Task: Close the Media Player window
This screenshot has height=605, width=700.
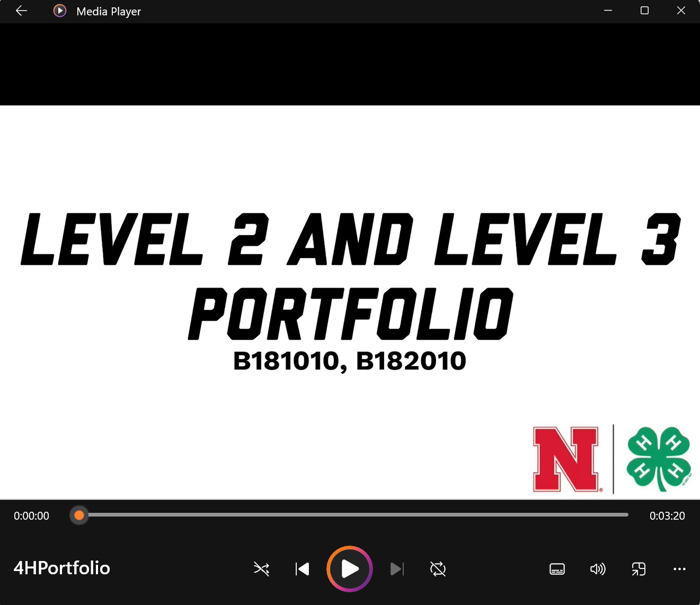Action: [681, 11]
